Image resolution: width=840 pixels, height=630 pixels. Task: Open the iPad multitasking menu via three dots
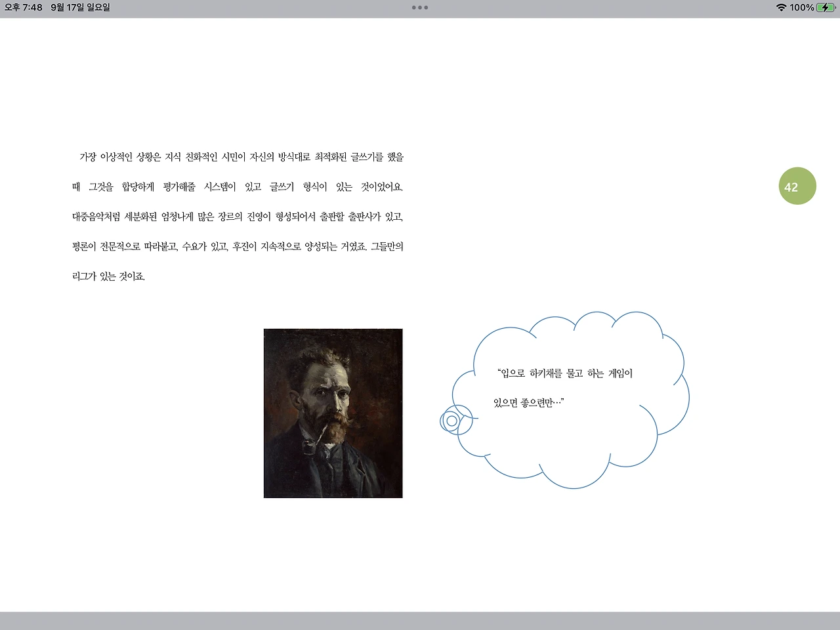419,8
